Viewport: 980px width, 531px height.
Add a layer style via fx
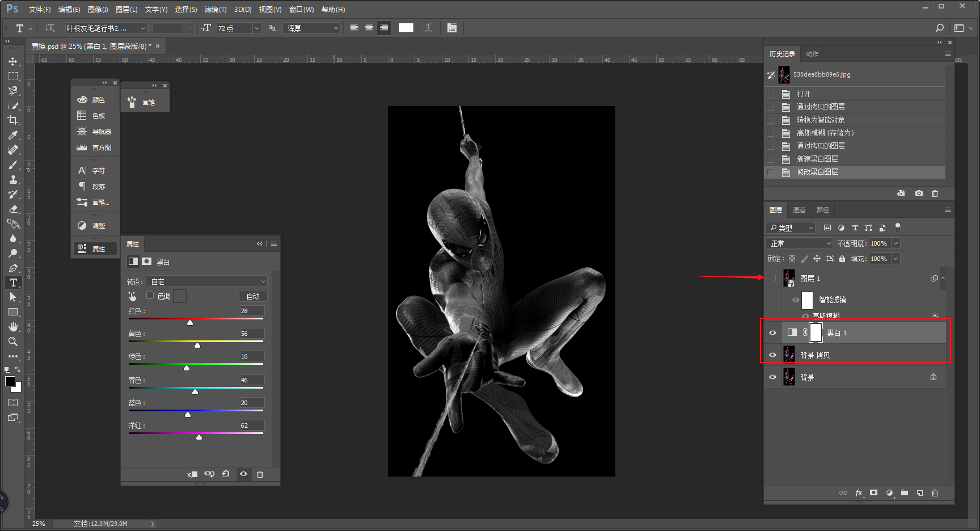pyautogui.click(x=859, y=493)
